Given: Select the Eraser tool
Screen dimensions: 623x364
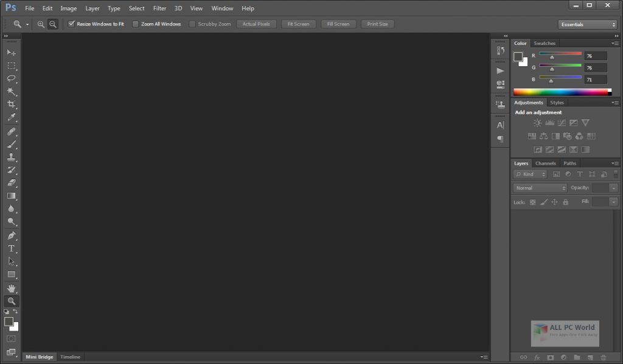Looking at the screenshot, I should (x=11, y=183).
